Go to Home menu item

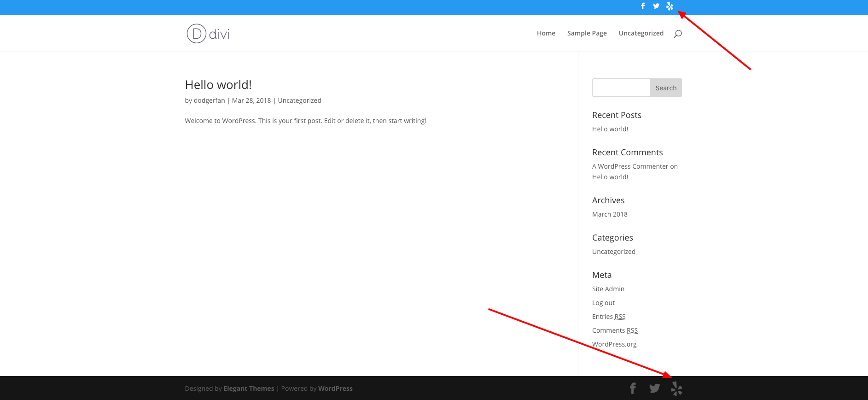point(546,33)
